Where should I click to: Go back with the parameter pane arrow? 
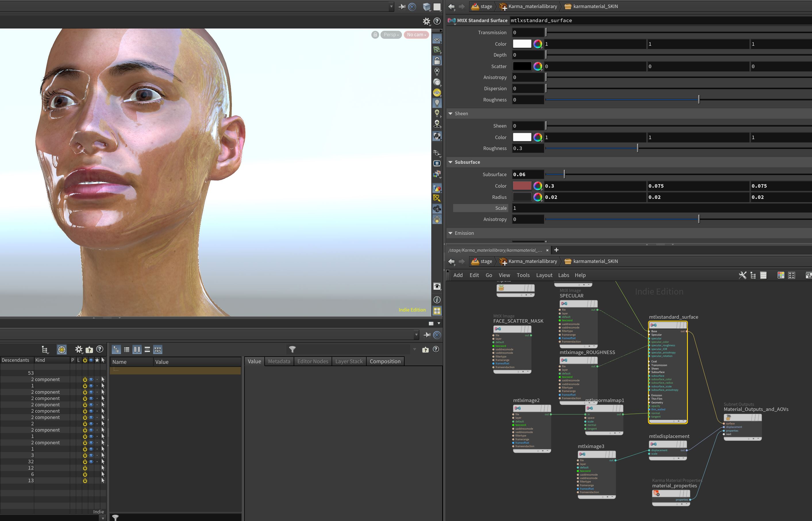pyautogui.click(x=451, y=6)
